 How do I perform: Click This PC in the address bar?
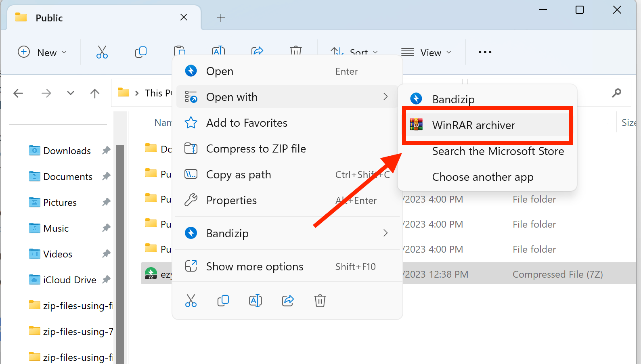click(158, 93)
